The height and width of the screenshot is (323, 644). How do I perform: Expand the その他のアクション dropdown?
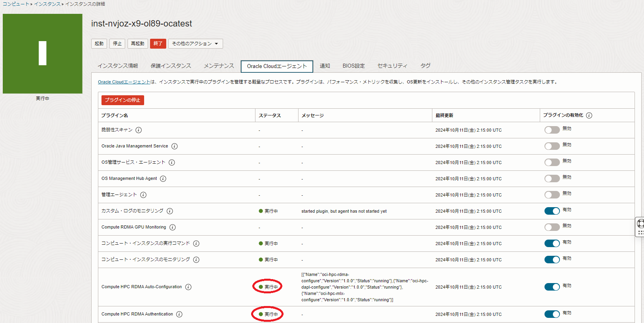(x=195, y=43)
